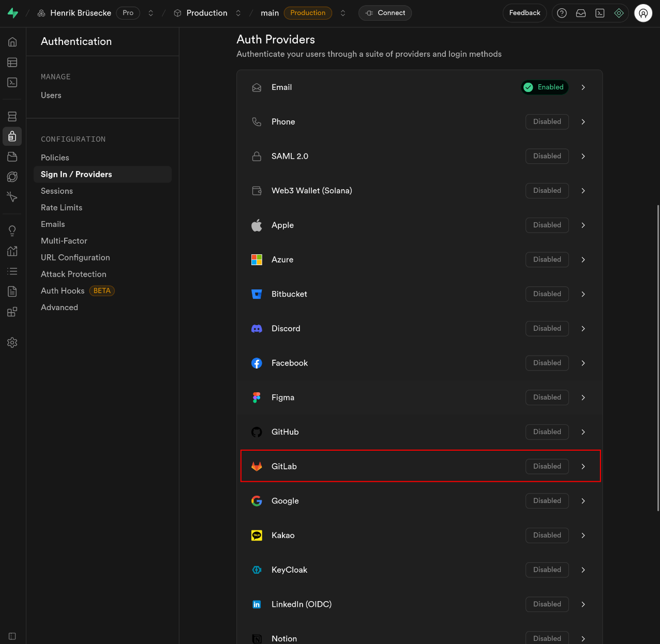The width and height of the screenshot is (660, 644).
Task: Open the AI Assistant diamond icon
Action: tap(619, 13)
